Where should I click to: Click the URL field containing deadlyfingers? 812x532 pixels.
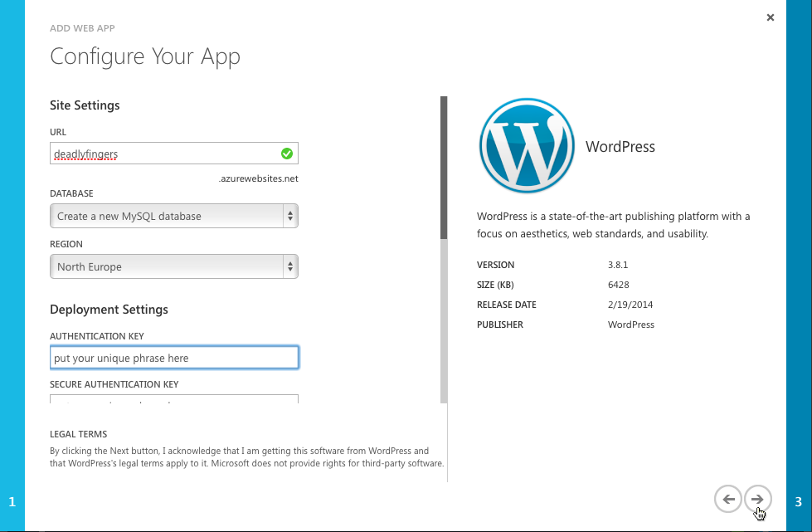174,154
